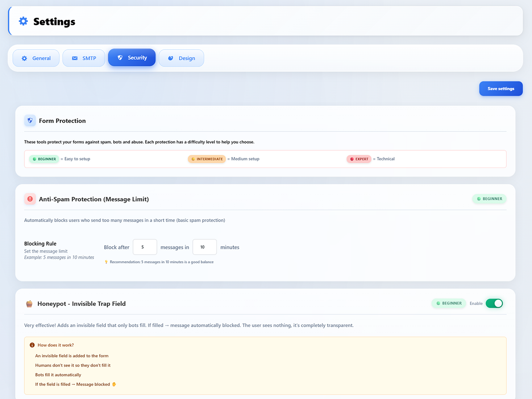Click the EXPERT difficulty badge
The height and width of the screenshot is (399, 532).
tap(359, 159)
